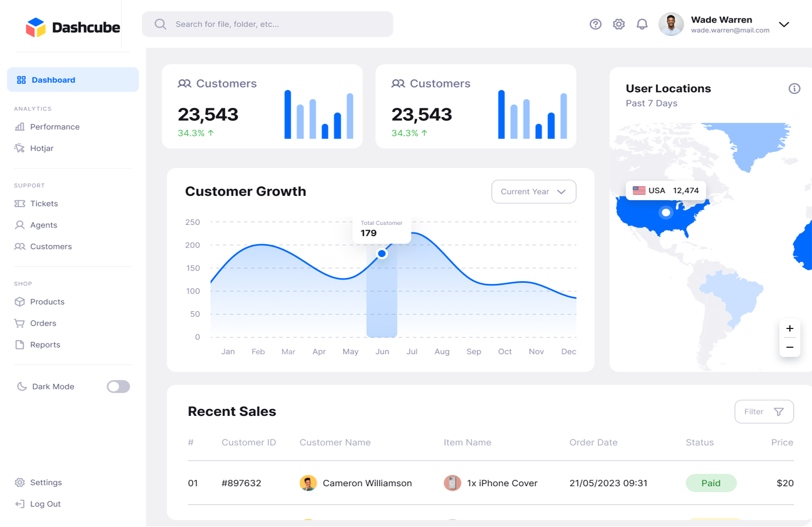Click the search magnifier icon
812x527 pixels.
pos(160,24)
